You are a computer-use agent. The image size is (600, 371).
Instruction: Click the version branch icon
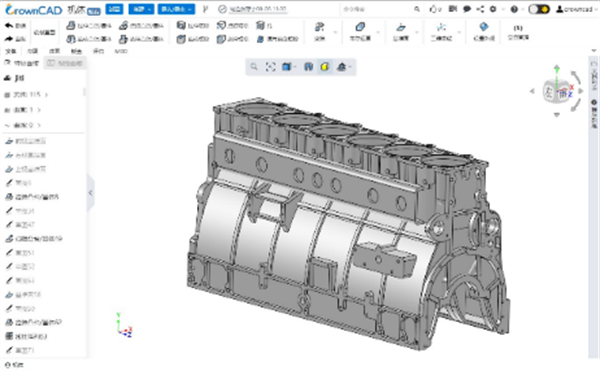[x=205, y=9]
